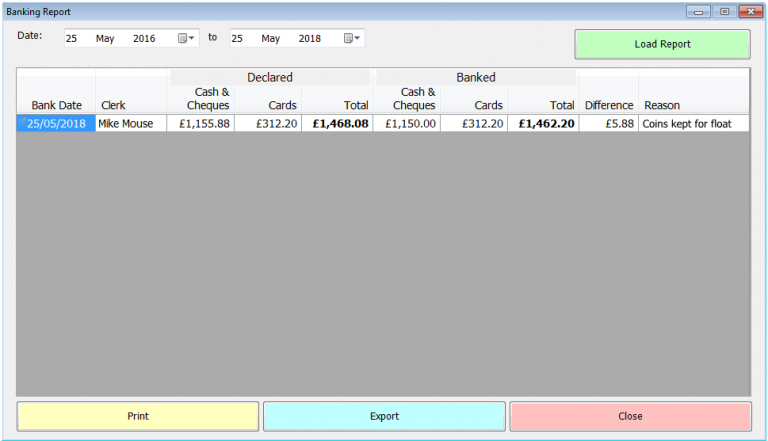
Task: Minimize the Banking Report window
Action: tap(698, 12)
